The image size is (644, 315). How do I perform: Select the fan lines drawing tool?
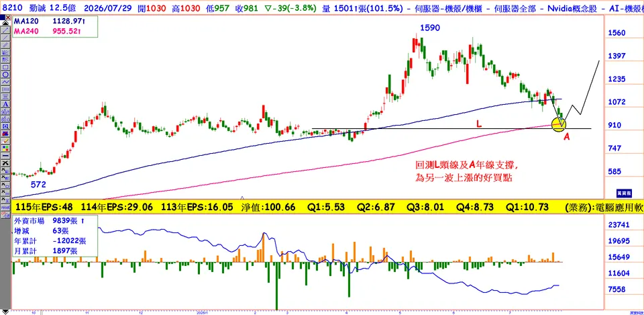point(5,52)
